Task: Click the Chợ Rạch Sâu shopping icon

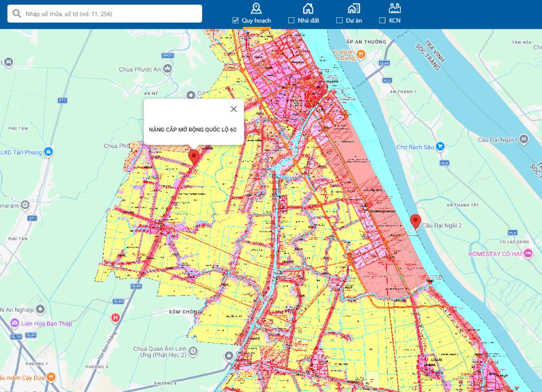Action: [440, 146]
